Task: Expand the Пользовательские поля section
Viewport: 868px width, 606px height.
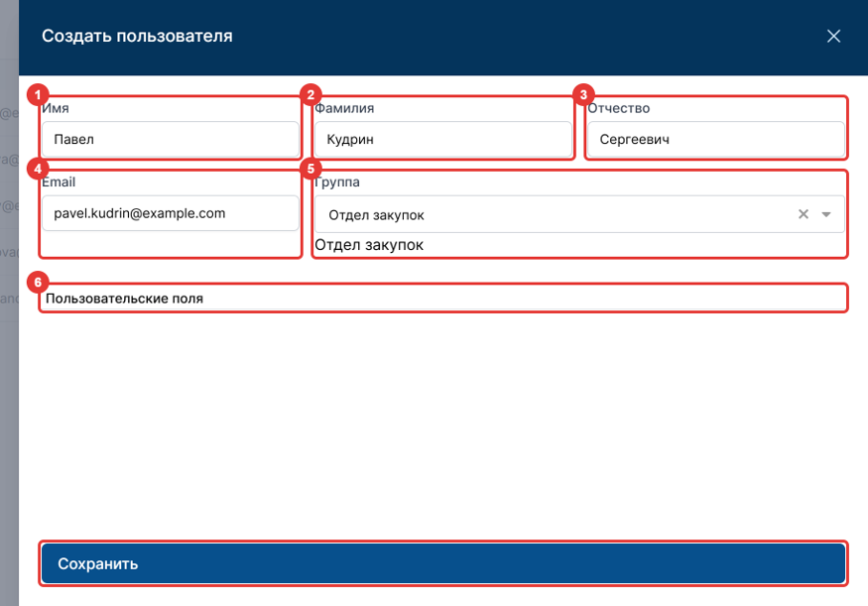Action: (x=442, y=299)
